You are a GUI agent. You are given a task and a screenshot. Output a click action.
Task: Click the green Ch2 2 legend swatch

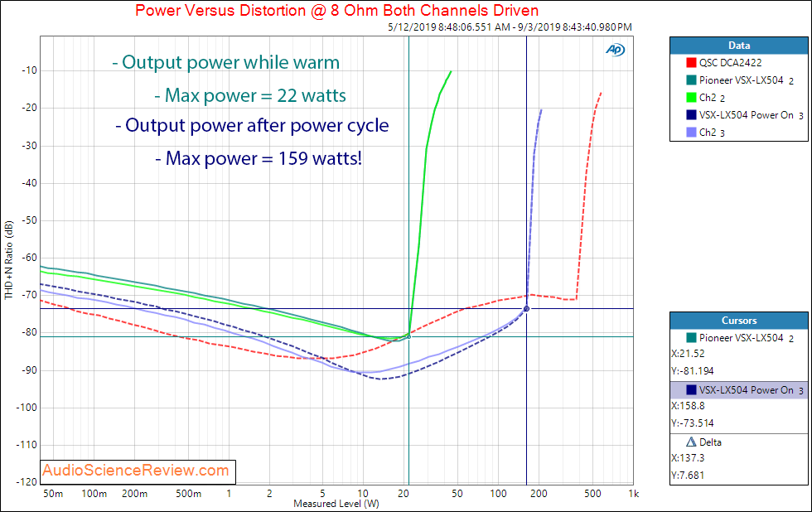pos(691,97)
